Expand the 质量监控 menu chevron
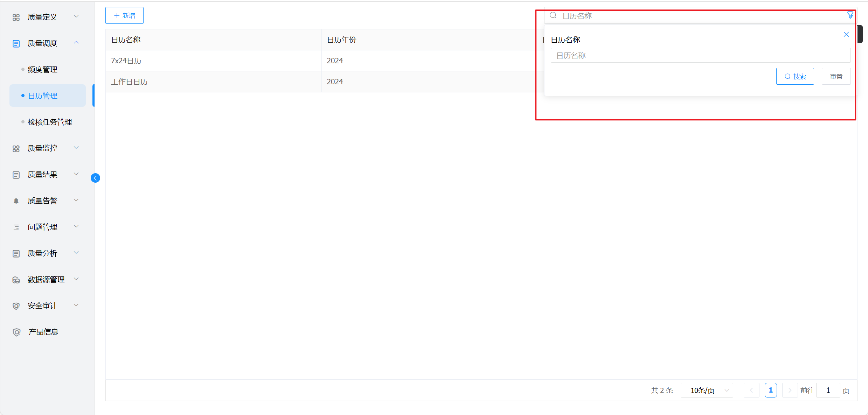 76,148
